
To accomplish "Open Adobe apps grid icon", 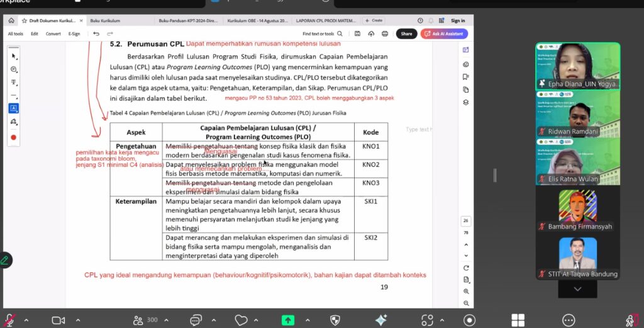I will click(441, 21).
